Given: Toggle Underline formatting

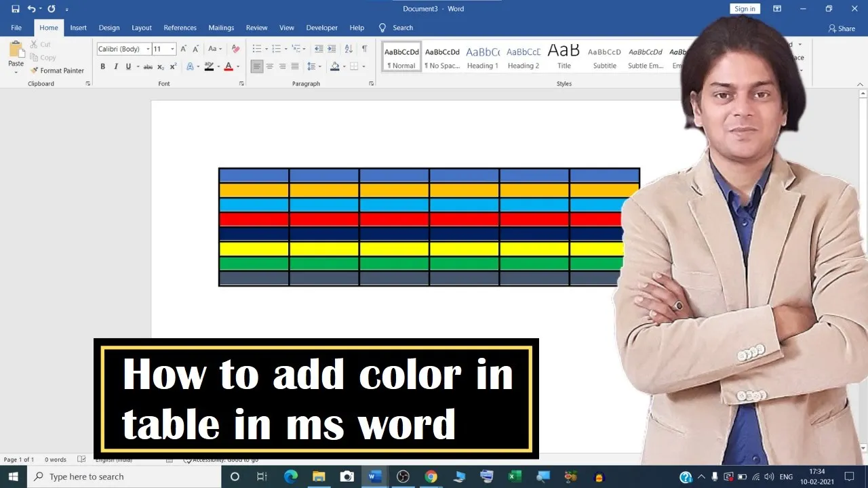Looking at the screenshot, I should [x=128, y=66].
